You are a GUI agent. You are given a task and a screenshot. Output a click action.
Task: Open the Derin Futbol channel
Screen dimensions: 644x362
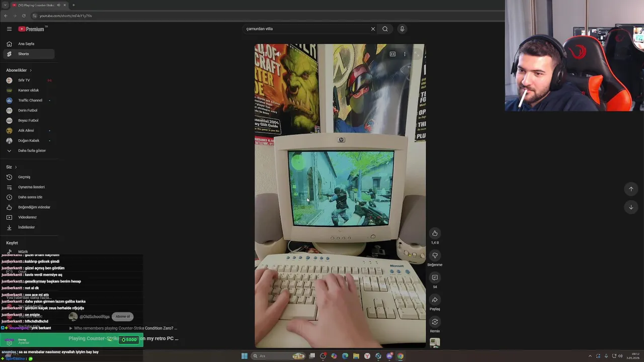tap(28, 111)
